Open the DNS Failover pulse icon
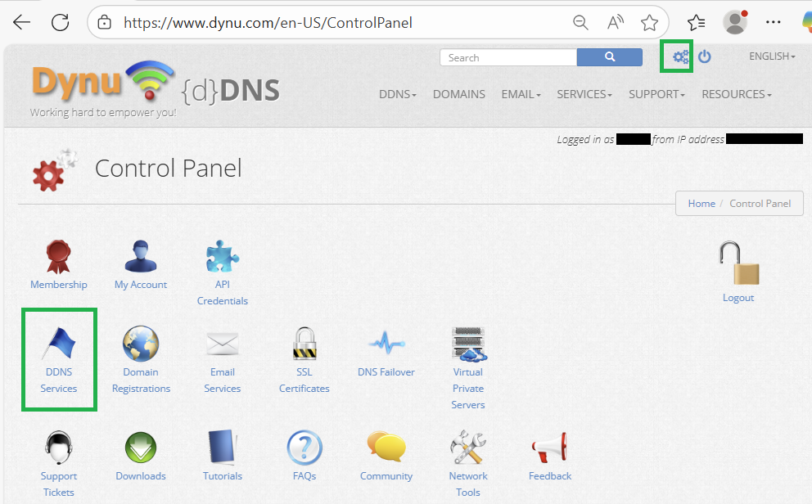812x504 pixels. [x=386, y=343]
